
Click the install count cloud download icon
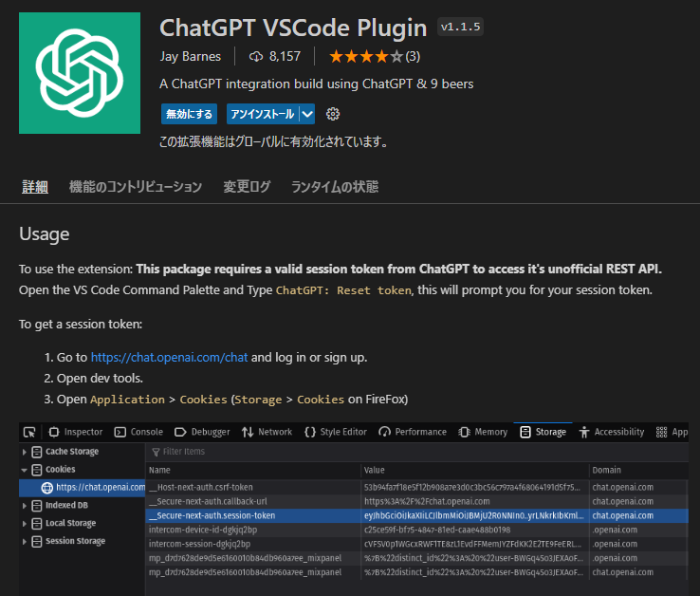click(x=256, y=56)
